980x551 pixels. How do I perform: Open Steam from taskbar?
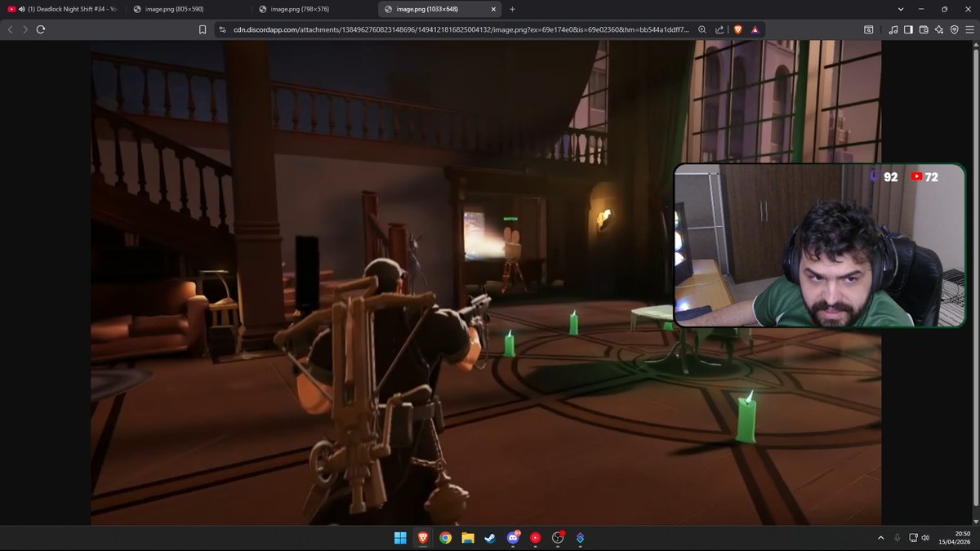[490, 538]
